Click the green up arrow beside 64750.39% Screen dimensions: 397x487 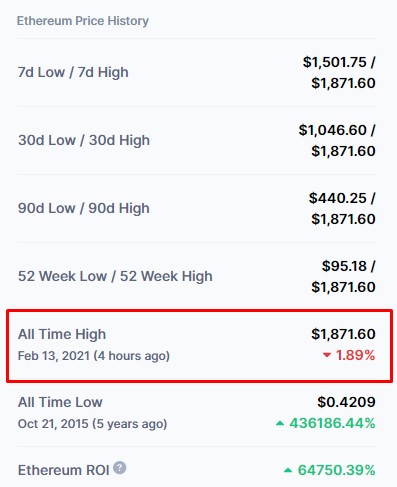[288, 470]
